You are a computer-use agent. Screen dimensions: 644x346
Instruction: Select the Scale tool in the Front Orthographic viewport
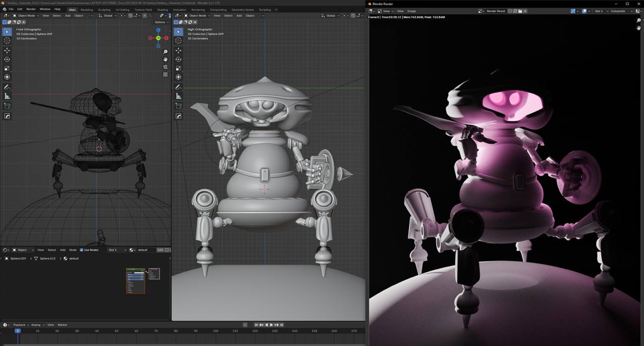(x=7, y=68)
